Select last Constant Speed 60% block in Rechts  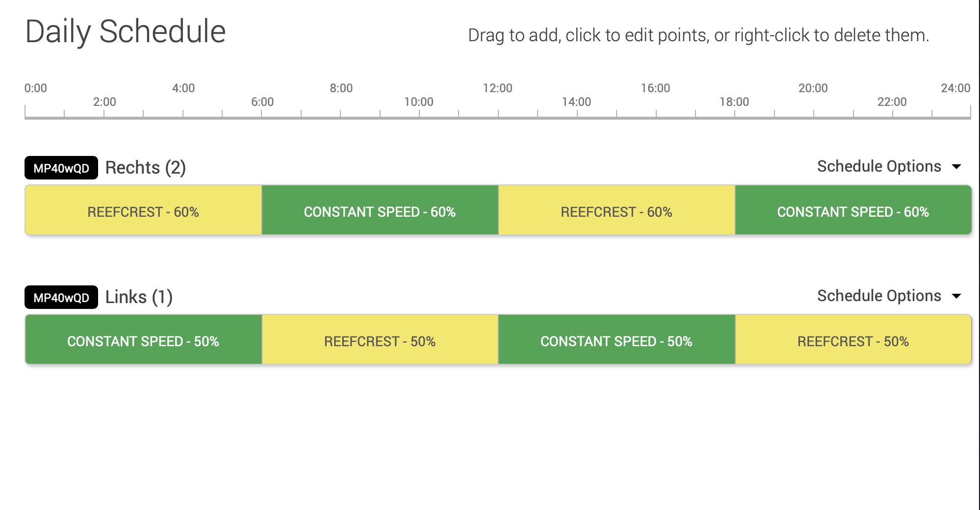click(x=853, y=211)
